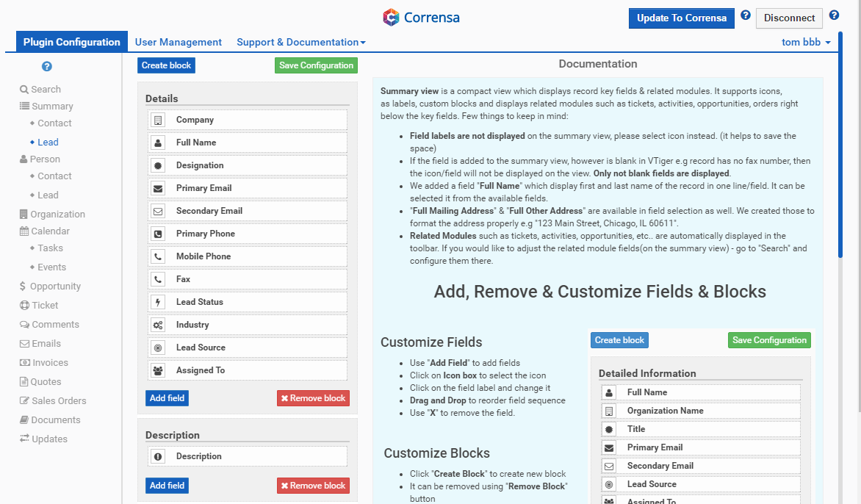861x504 pixels.
Task: Click Create block above the Details block
Action: point(166,65)
